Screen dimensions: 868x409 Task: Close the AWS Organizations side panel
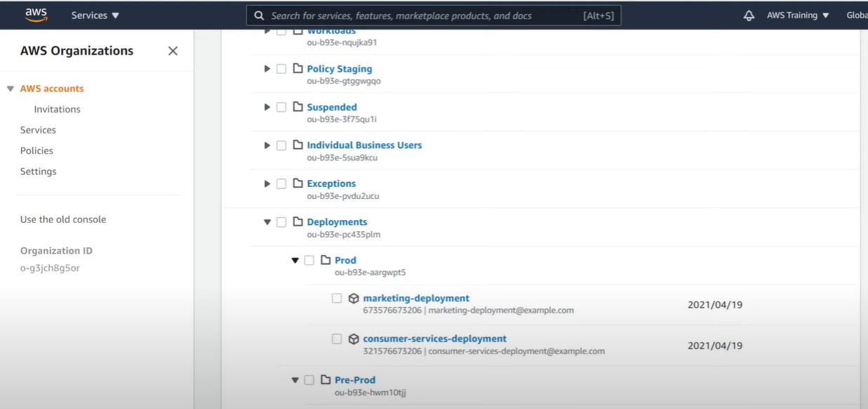pyautogui.click(x=173, y=51)
